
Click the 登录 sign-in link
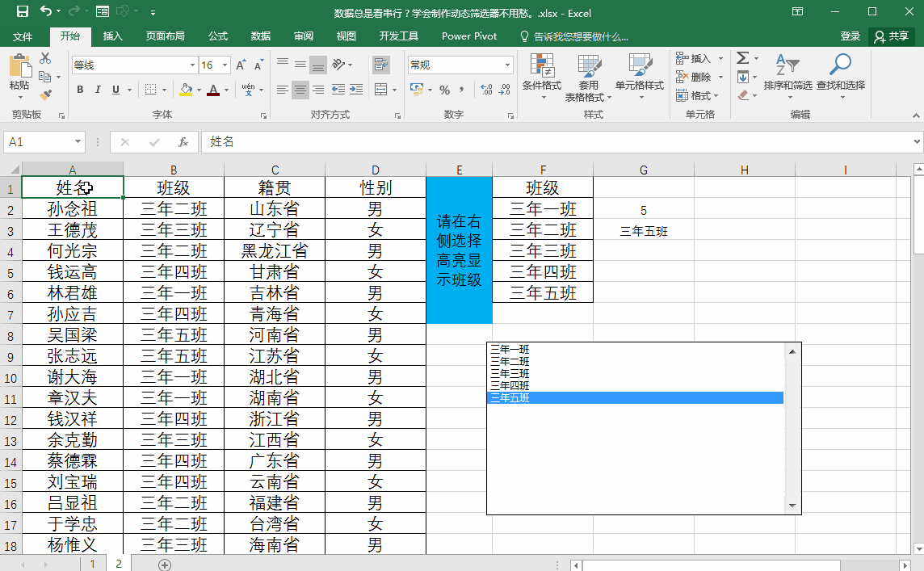tap(850, 36)
